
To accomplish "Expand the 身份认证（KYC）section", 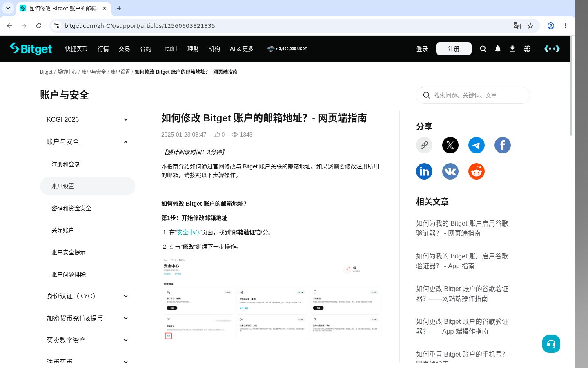I will click(87, 296).
